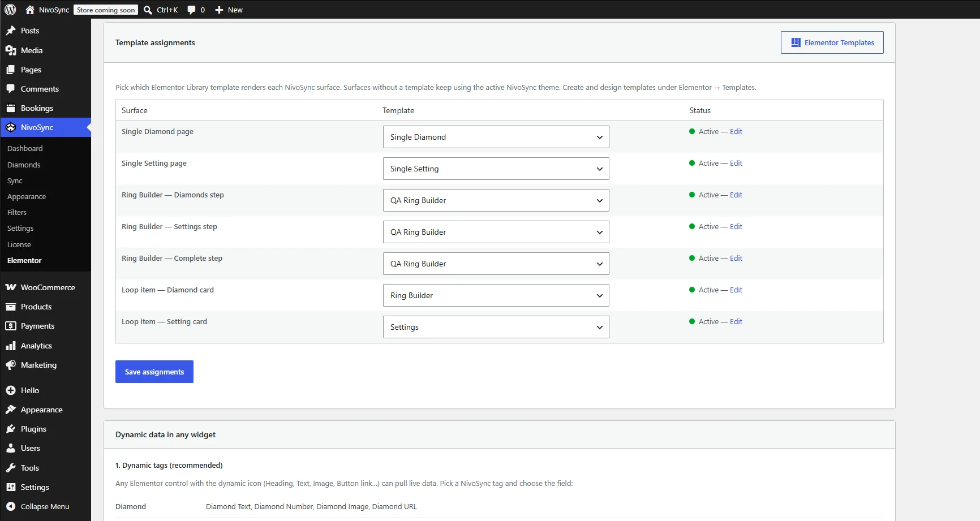The width and height of the screenshot is (980, 521).
Task: Open Loop item Setting card template dropdown
Action: [x=496, y=327]
